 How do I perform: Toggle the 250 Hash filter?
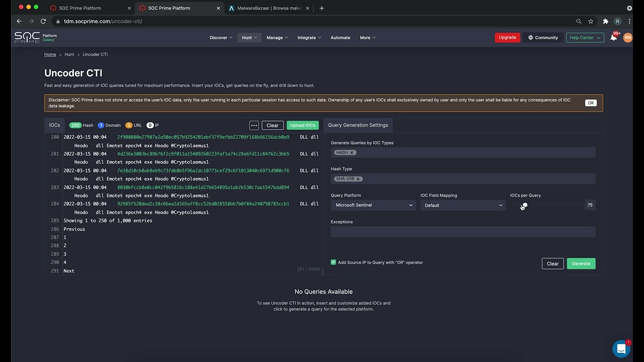coord(81,125)
